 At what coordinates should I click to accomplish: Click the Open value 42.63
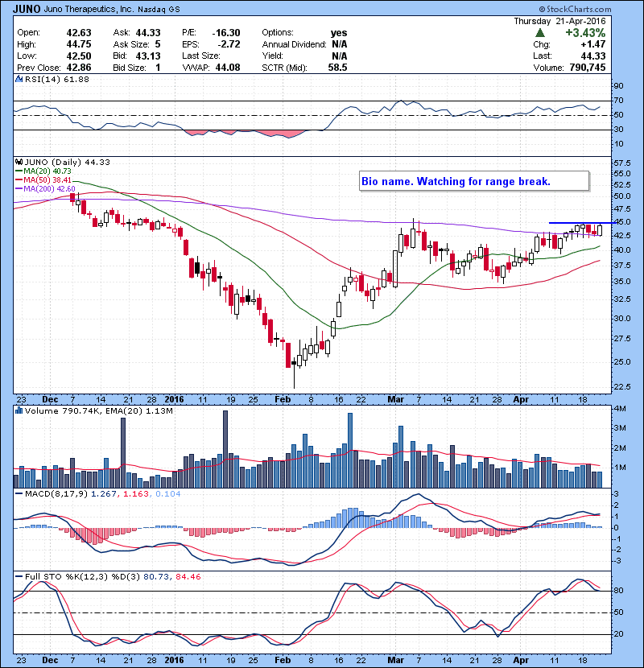(79, 33)
